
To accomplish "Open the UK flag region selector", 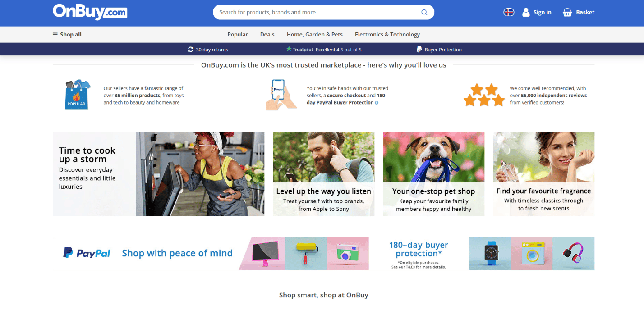I will (x=509, y=12).
